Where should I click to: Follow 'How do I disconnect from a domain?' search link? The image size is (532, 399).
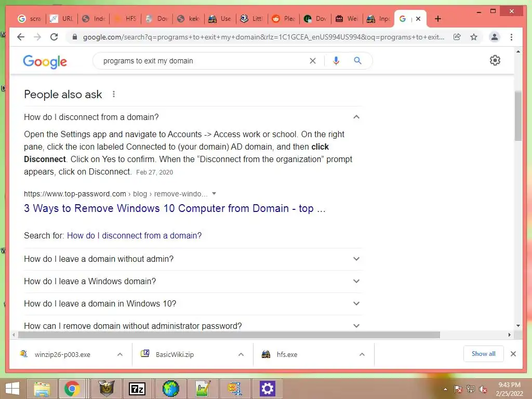[x=134, y=235]
